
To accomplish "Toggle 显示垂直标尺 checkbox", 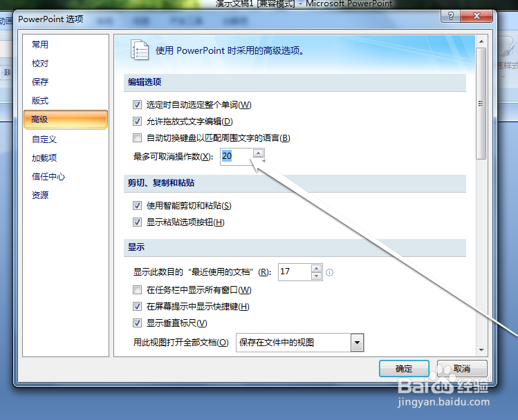I will [x=137, y=323].
